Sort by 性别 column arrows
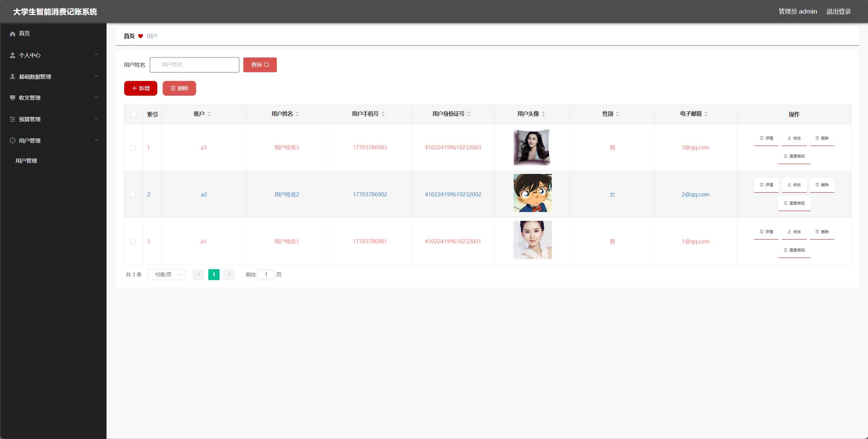 [x=617, y=114]
